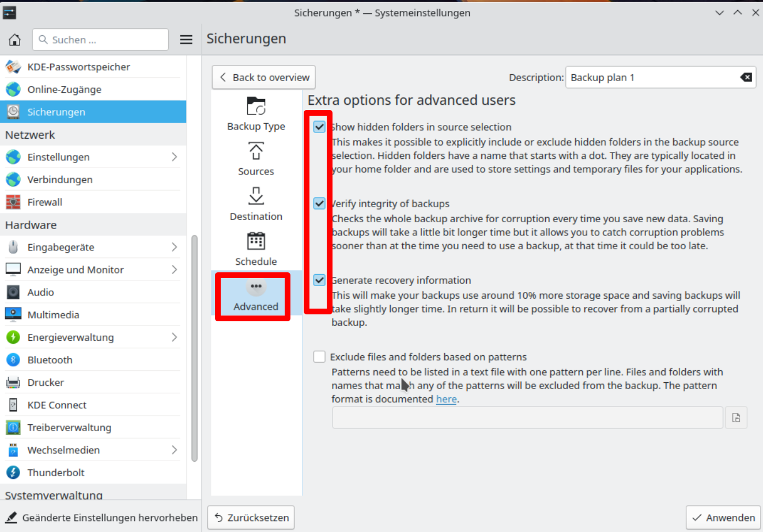763x532 pixels.
Task: Open the pattern format 'here' link
Action: click(x=446, y=399)
